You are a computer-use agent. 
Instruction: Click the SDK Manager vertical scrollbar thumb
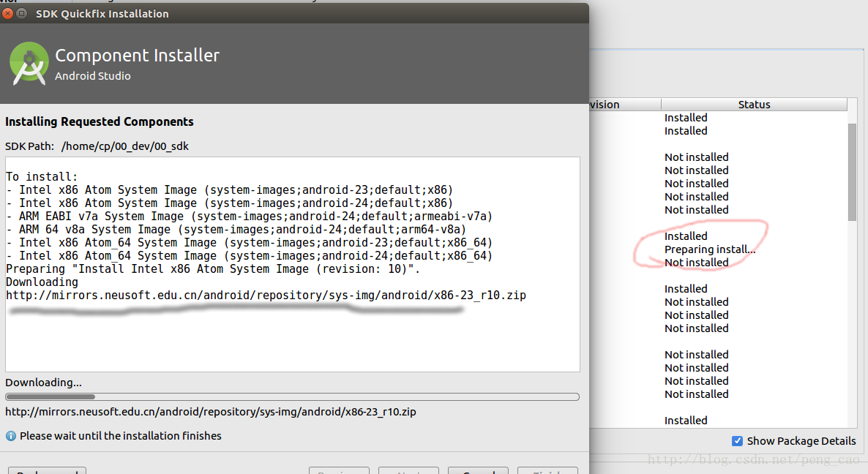click(x=852, y=172)
